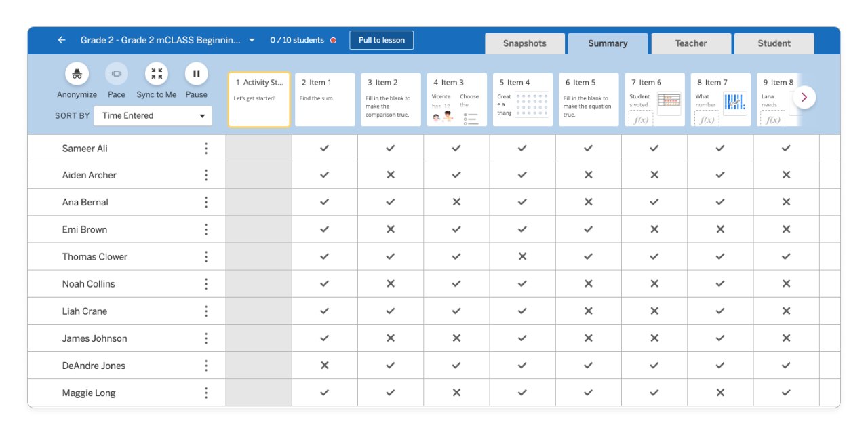Open options menu for Aiden Archer

pos(206,175)
